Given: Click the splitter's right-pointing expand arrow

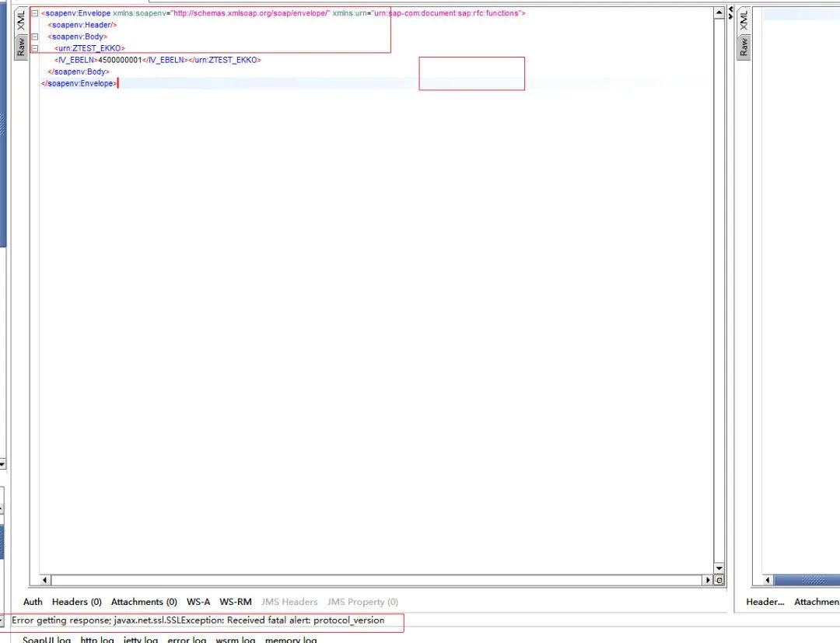Looking at the screenshot, I should coord(730,16).
